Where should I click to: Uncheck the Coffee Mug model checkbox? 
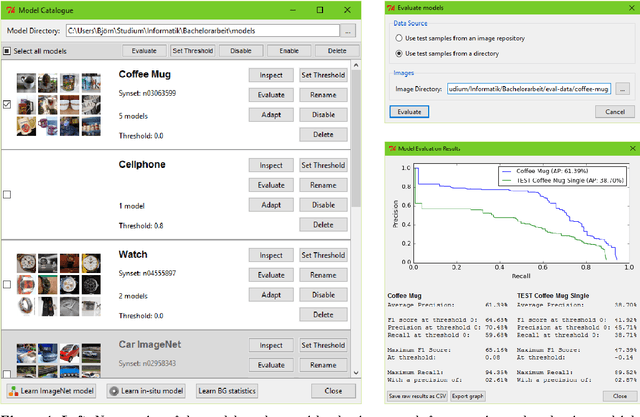point(7,104)
